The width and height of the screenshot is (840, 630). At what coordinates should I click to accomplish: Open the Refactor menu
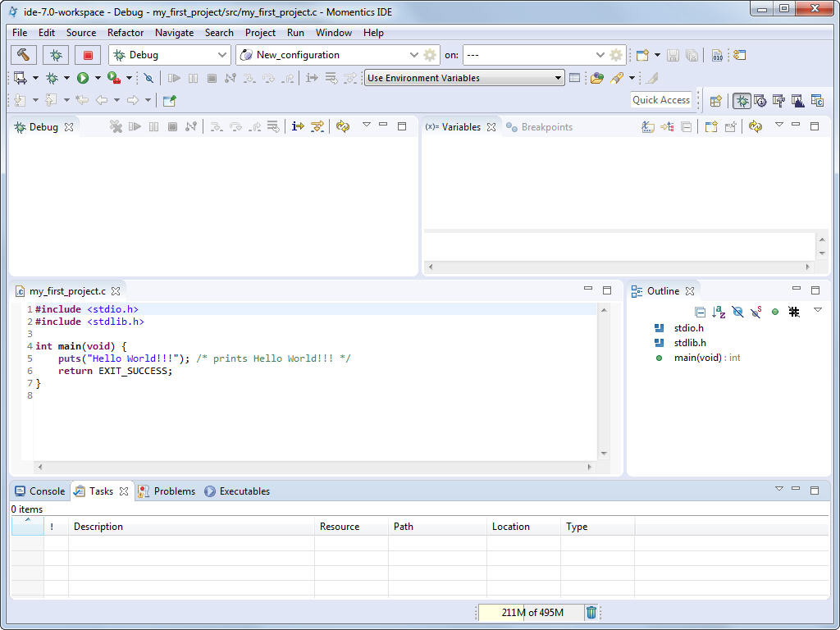click(x=126, y=33)
